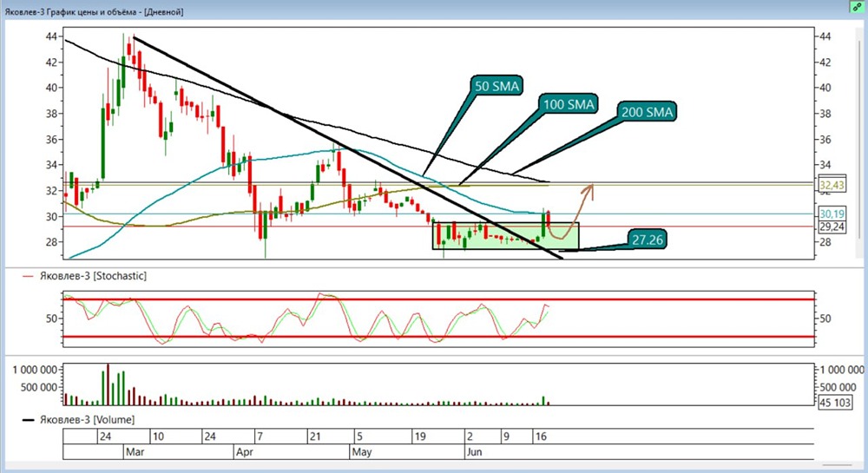Select the Apr month label on time axis
The height and width of the screenshot is (473, 868).
point(245,452)
